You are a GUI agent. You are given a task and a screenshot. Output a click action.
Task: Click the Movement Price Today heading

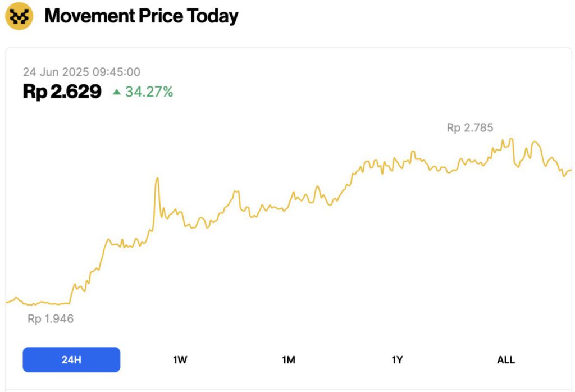(141, 16)
